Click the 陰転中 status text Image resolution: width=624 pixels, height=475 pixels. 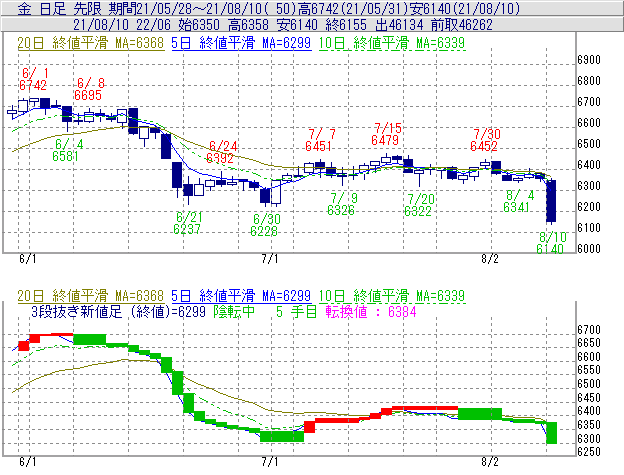tap(234, 311)
